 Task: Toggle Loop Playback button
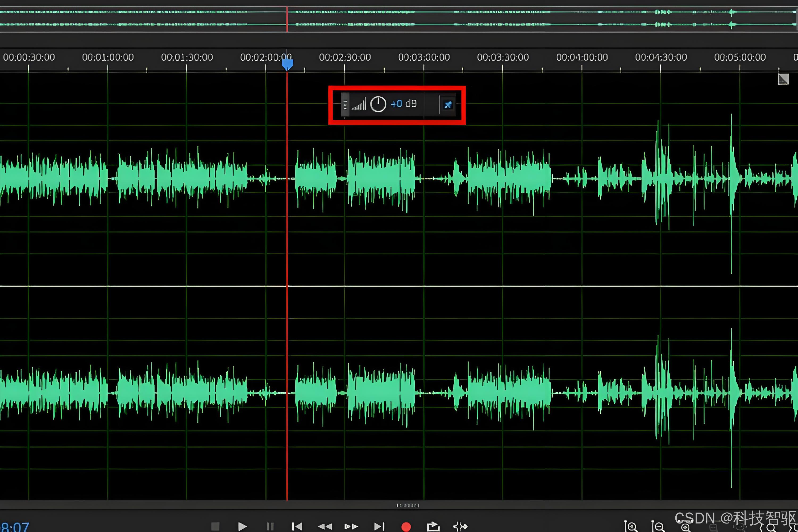click(433, 526)
